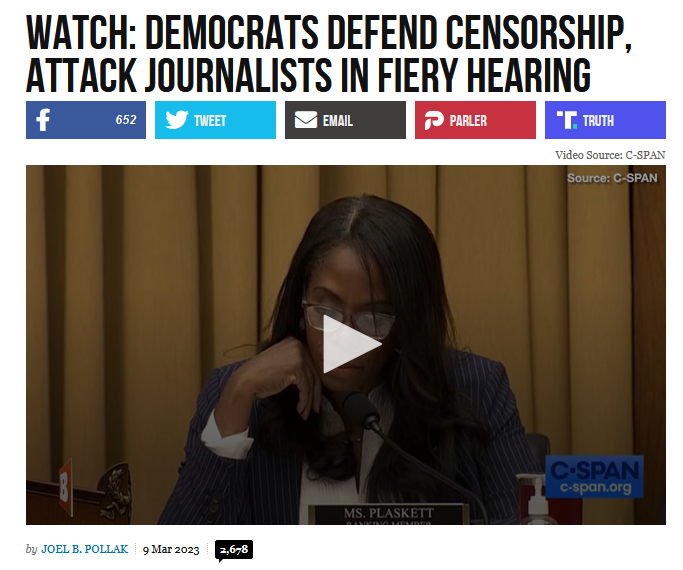Click the Video Source: C-SPAN caption
This screenshot has width=683, height=570.
click(610, 155)
